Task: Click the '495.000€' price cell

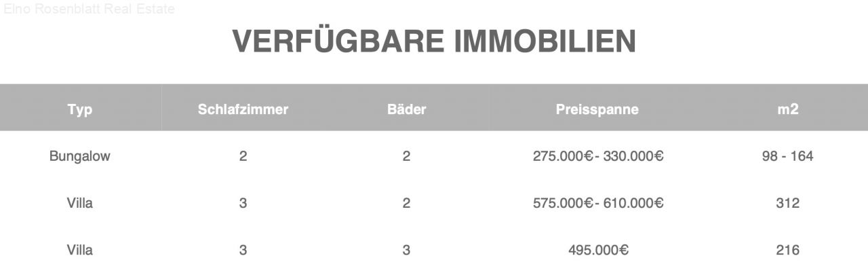Action: (x=597, y=250)
